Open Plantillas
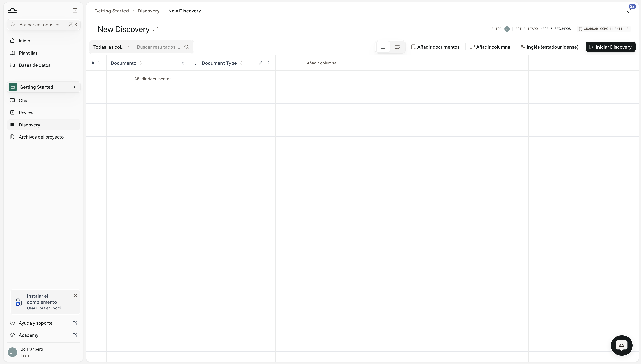 [44, 53]
